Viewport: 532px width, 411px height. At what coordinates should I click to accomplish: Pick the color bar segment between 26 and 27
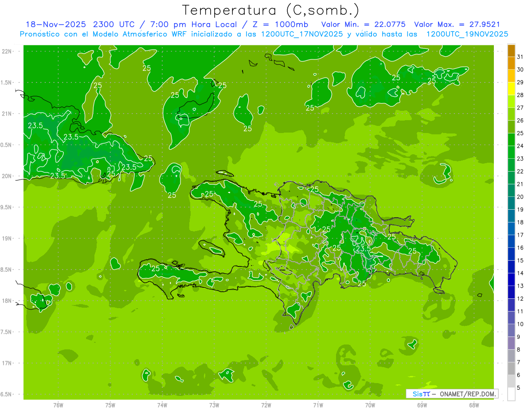(x=511, y=114)
